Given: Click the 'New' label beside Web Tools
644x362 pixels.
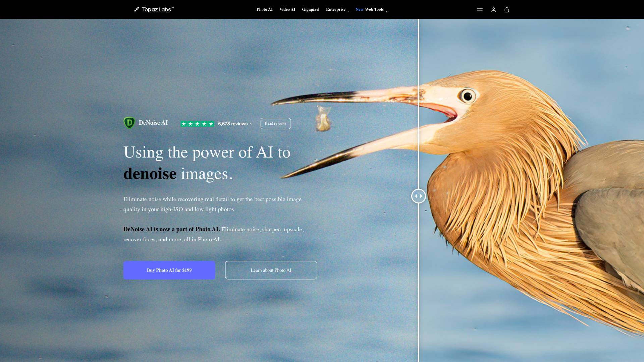Looking at the screenshot, I should pos(359,9).
